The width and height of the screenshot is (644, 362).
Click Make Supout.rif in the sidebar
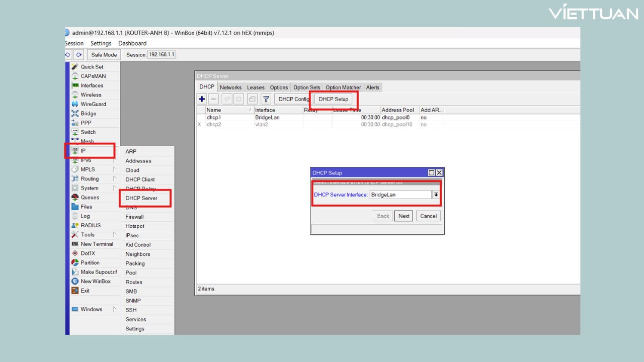(99, 272)
